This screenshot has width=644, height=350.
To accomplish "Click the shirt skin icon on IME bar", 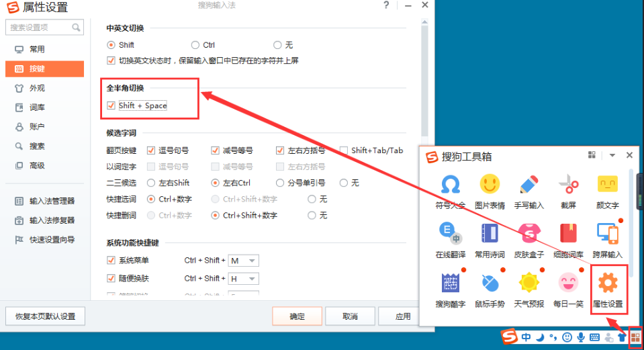I will (622, 338).
